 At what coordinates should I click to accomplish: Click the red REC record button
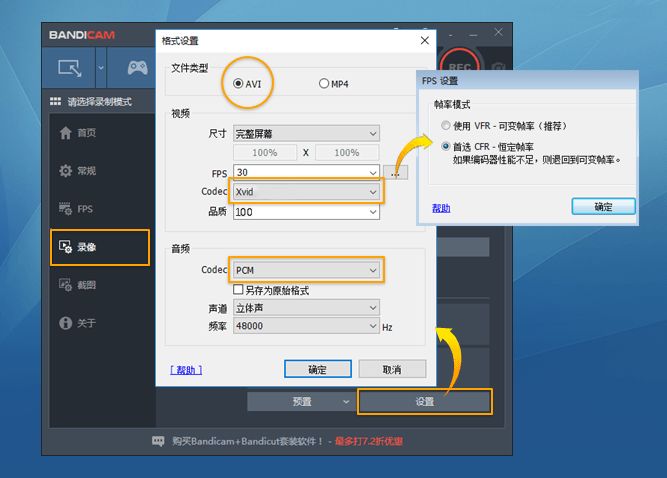(459, 60)
